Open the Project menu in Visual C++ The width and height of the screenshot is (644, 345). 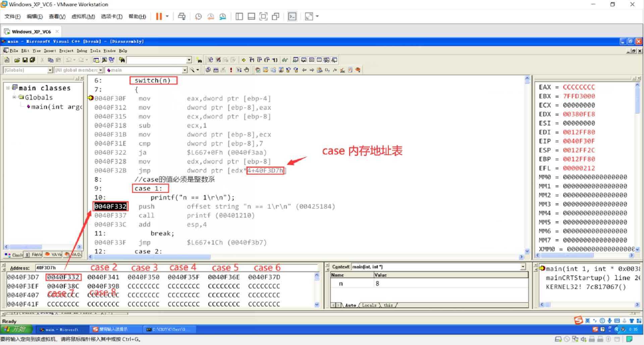coord(66,51)
